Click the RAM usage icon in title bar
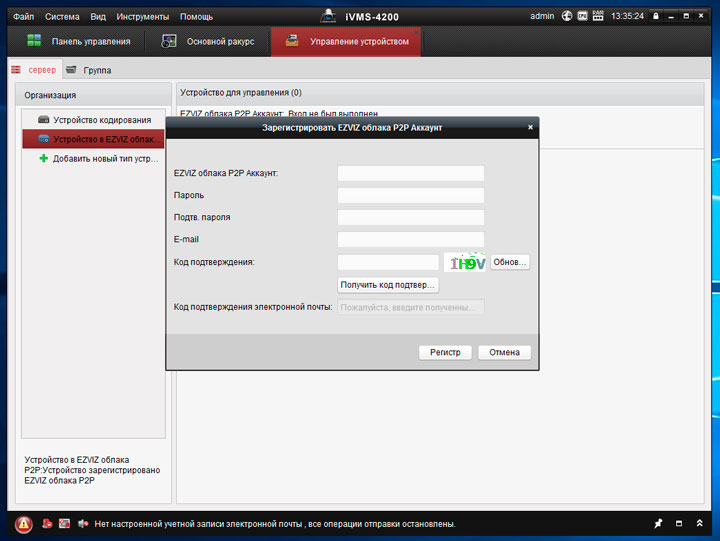The height and width of the screenshot is (541, 720). pos(598,16)
